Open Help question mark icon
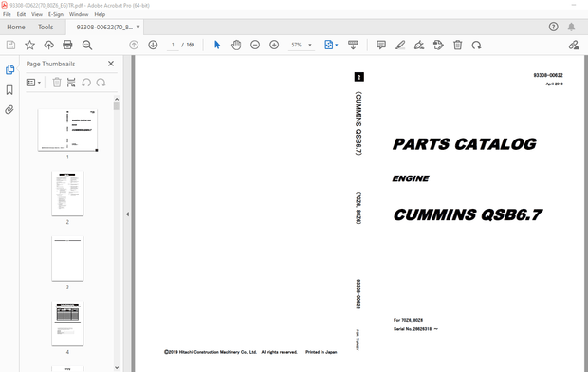The width and height of the screenshot is (588, 372). (553, 27)
